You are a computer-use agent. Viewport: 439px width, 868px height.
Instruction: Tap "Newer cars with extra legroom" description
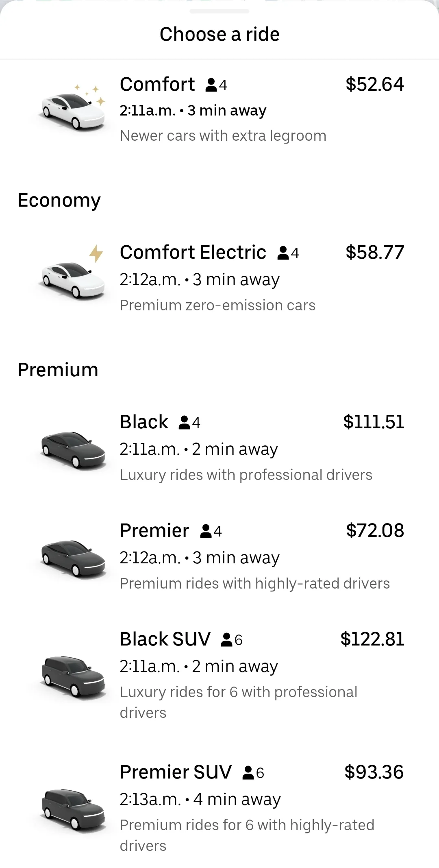(x=223, y=136)
